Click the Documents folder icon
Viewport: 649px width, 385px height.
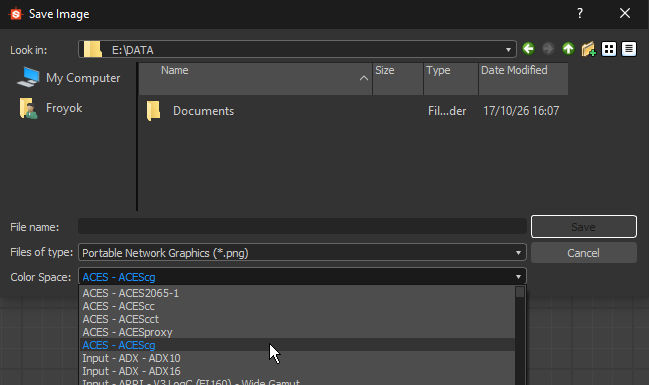point(154,111)
